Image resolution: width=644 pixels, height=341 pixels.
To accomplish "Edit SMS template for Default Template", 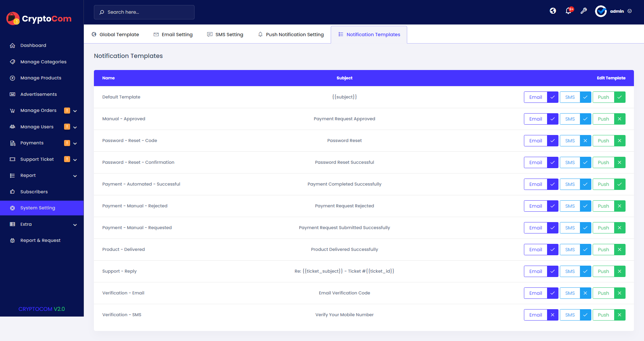I will tap(570, 97).
